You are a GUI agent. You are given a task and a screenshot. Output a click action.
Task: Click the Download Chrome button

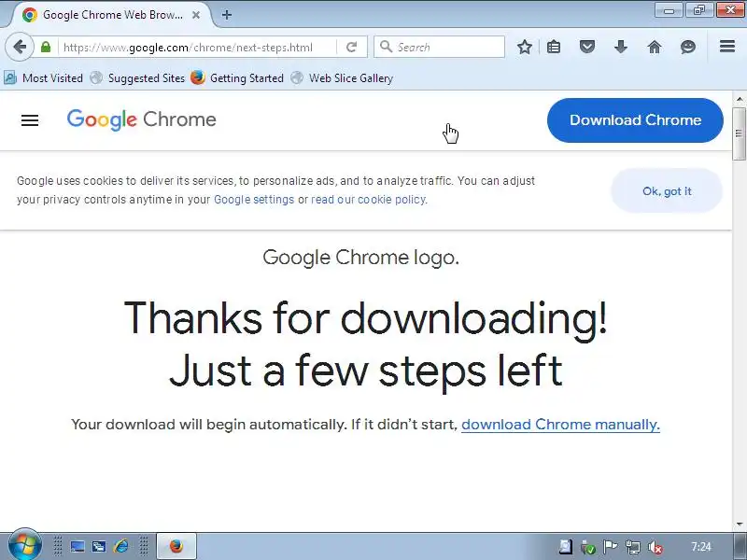[x=635, y=120]
